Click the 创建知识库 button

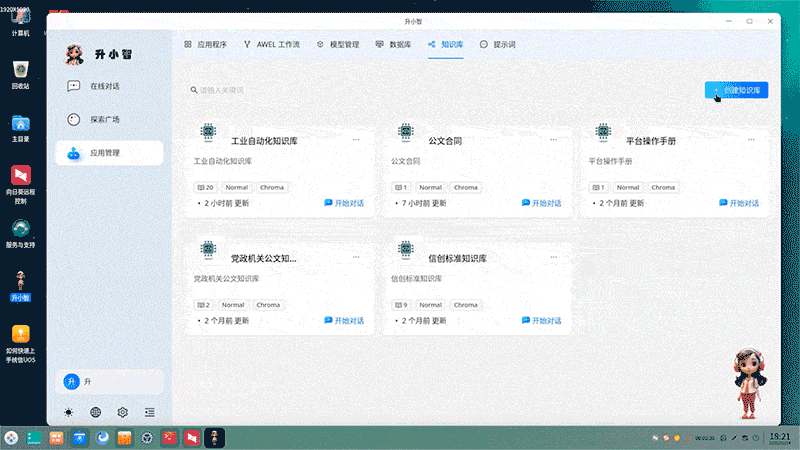(736, 90)
